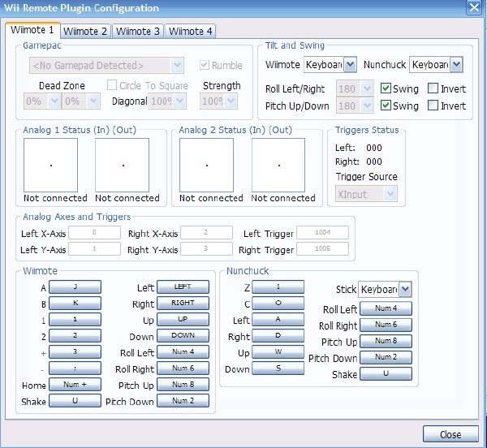Click the Left X-Axis field
This screenshot has height=448, width=487.
tap(94, 232)
